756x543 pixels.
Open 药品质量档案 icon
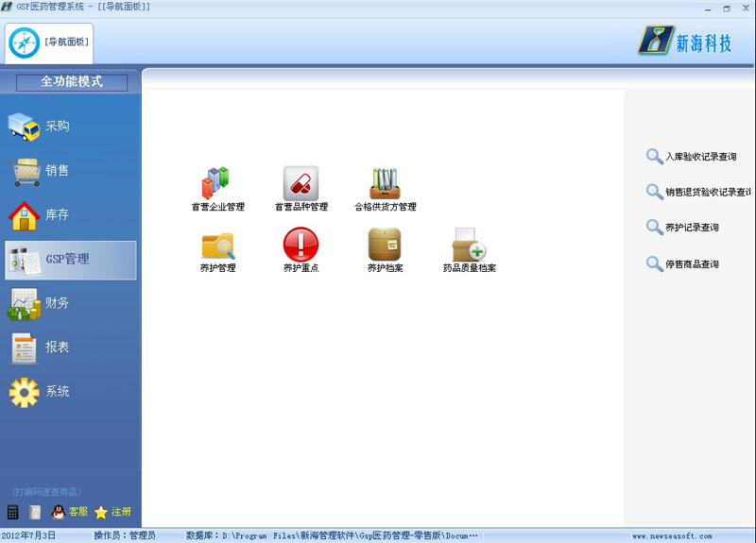[469, 250]
